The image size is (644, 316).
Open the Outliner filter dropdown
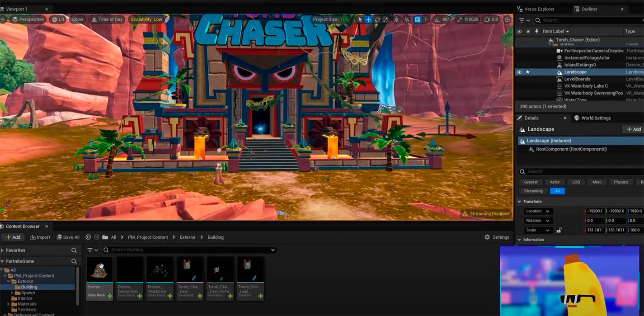coord(524,20)
